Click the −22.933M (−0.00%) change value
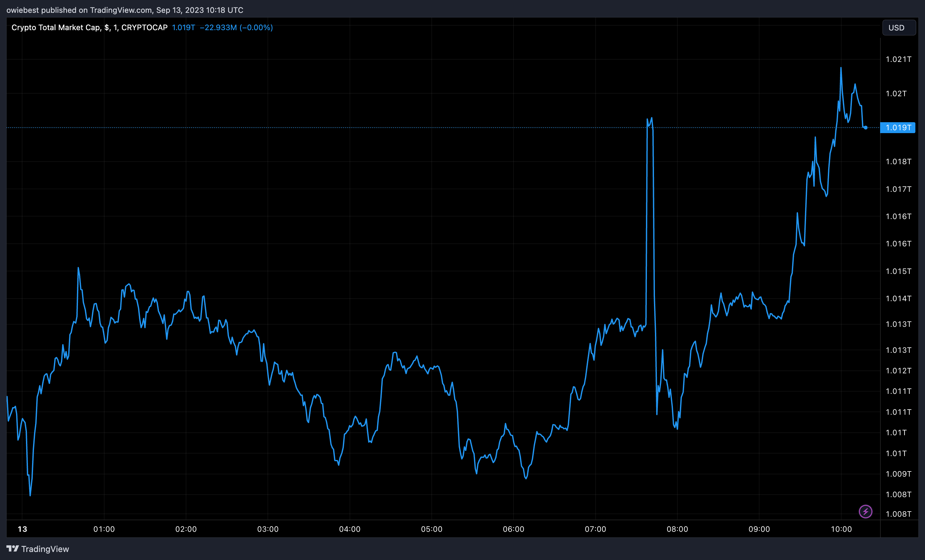The height and width of the screenshot is (560, 925). 236,27
